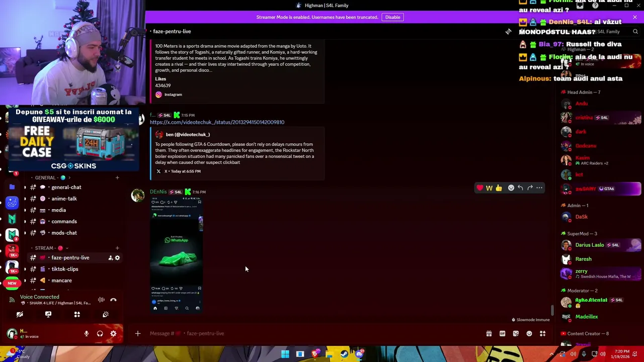Open member Andu profile

(x=601, y=104)
